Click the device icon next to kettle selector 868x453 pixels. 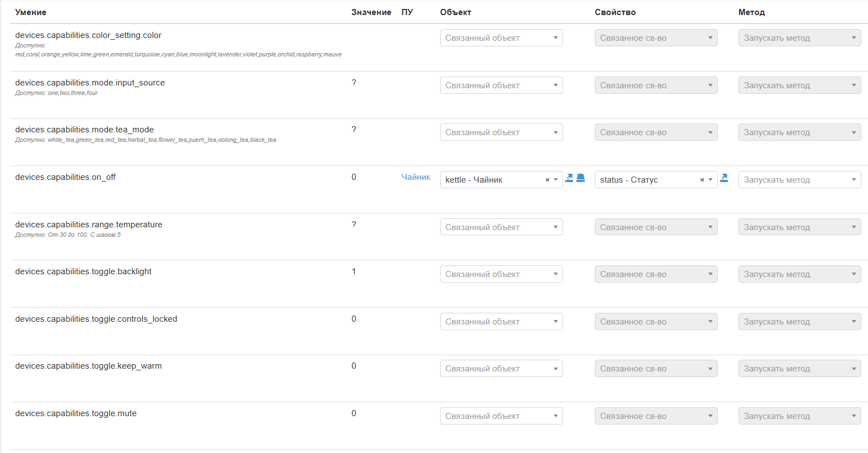(581, 178)
